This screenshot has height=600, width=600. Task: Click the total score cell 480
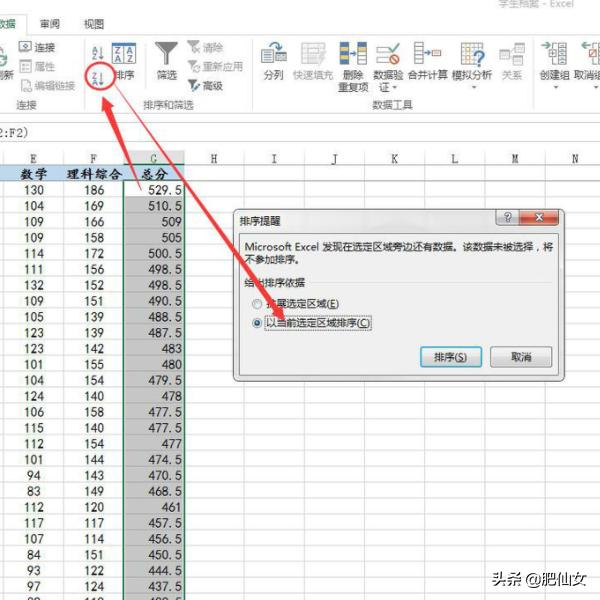click(154, 364)
